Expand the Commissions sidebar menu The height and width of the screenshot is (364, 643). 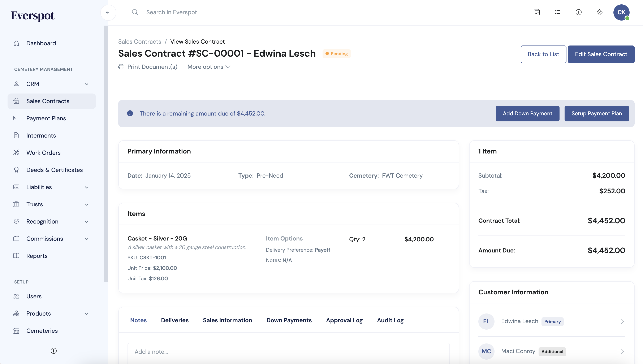pyautogui.click(x=52, y=238)
